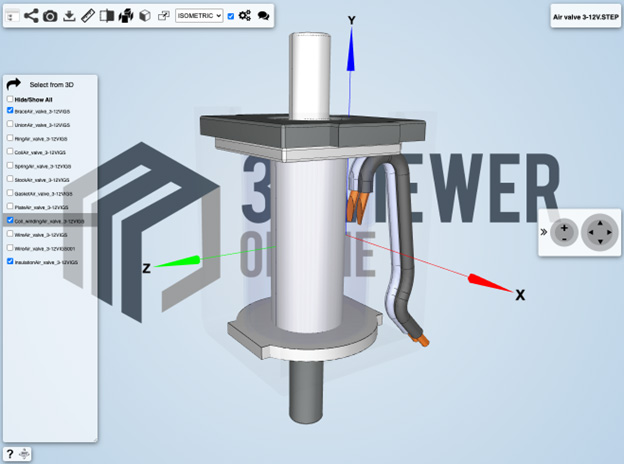Toggle the checkbox beside the view dropdown
The image size is (624, 464).
pos(231,16)
